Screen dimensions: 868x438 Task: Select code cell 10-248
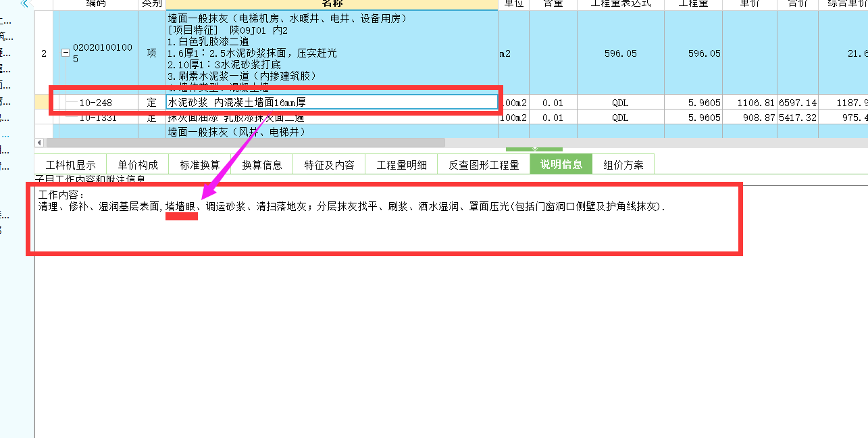[x=95, y=103]
